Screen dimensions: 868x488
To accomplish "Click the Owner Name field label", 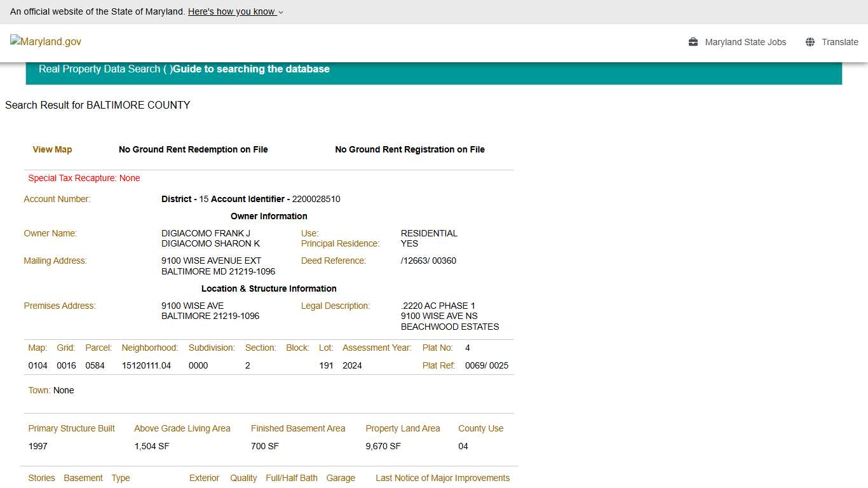I will coord(50,233).
